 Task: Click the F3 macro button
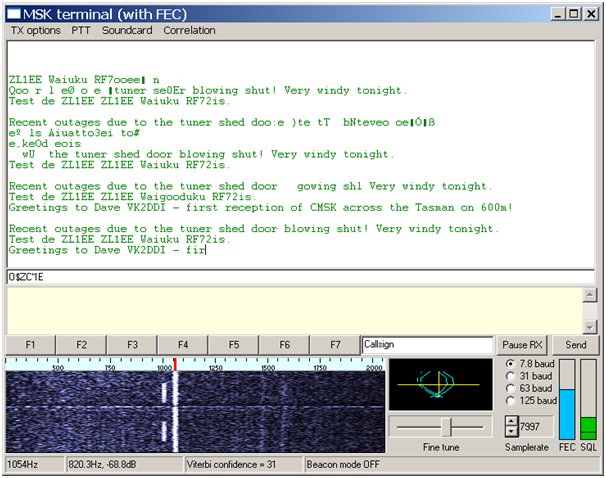point(132,345)
